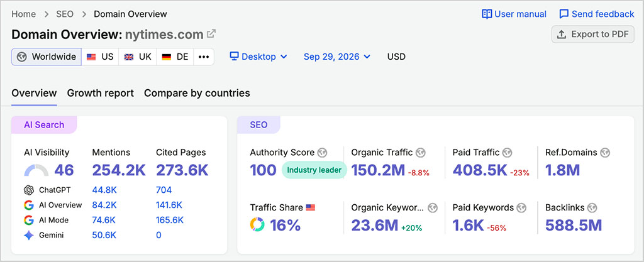Viewport: 644px width, 262px height.
Task: Click total Mentions value 254.2K
Action: click(x=119, y=170)
